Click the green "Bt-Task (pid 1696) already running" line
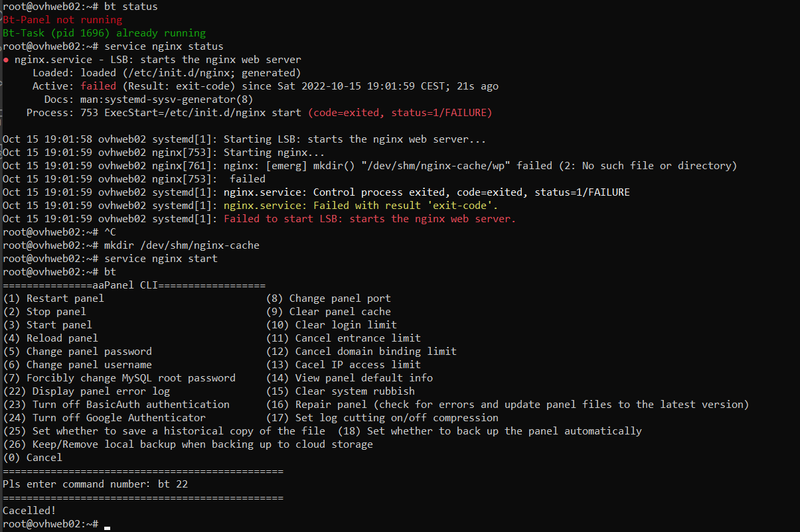The height and width of the screenshot is (532, 800). 104,33
